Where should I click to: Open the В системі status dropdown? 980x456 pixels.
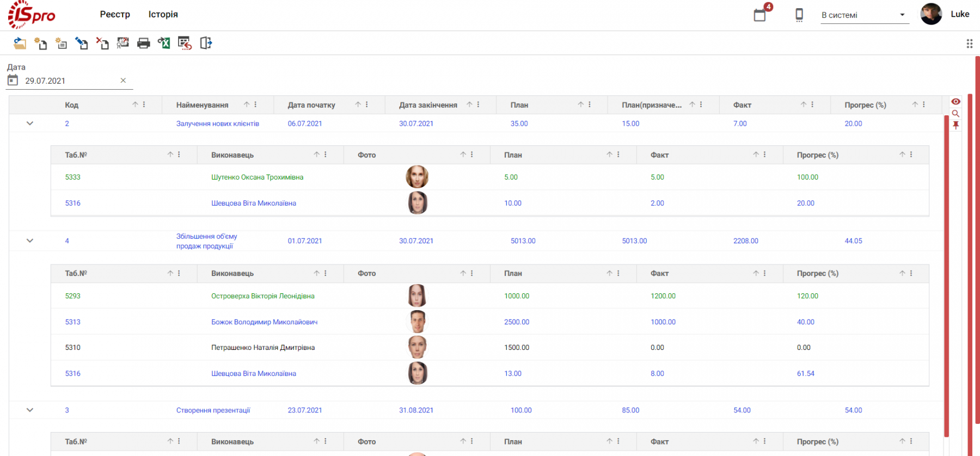865,15
